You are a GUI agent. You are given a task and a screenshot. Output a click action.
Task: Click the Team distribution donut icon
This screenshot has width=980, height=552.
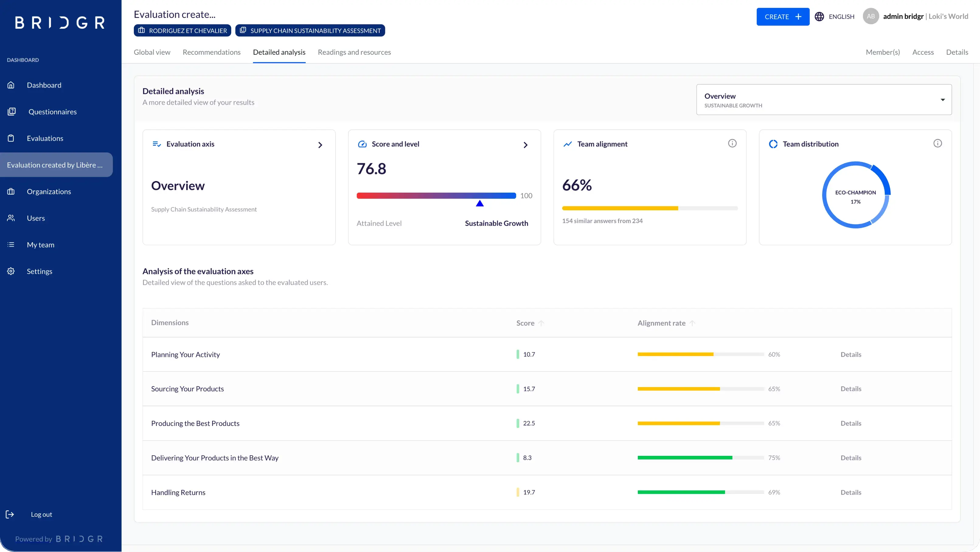point(773,144)
